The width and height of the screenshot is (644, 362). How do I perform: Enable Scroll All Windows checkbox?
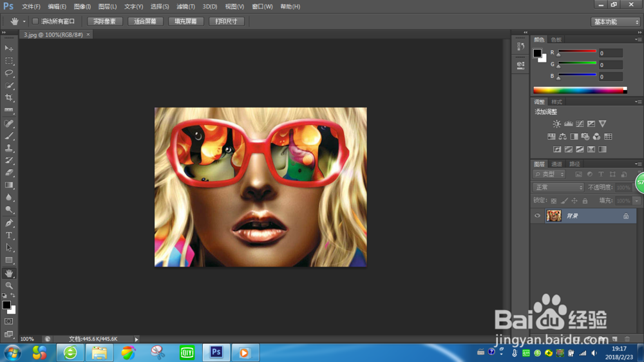point(35,21)
